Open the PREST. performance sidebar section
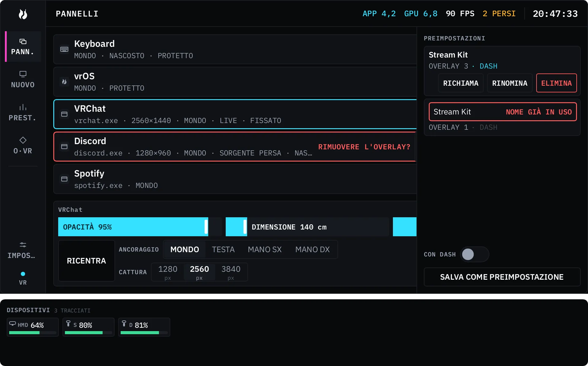 [x=23, y=113]
